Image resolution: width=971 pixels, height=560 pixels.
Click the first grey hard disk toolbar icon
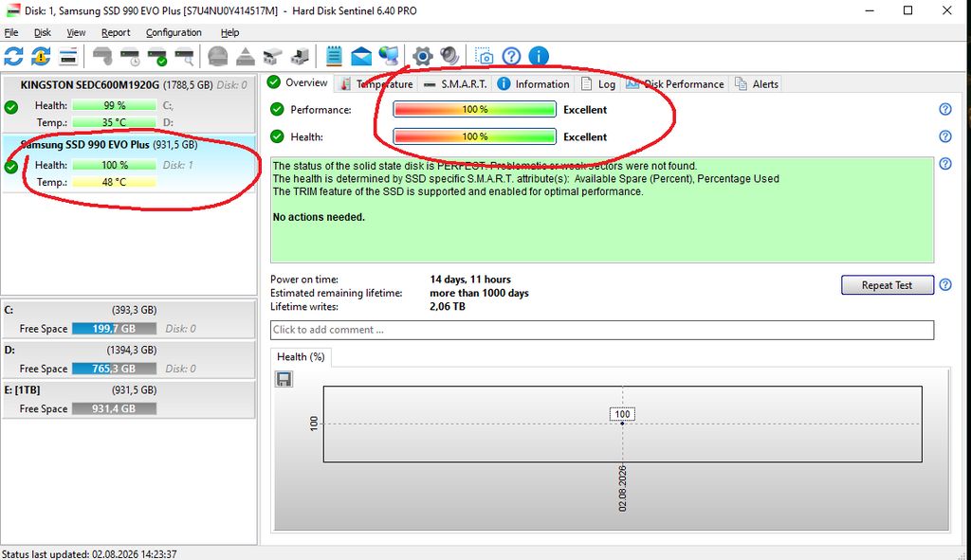pyautogui.click(x=102, y=56)
